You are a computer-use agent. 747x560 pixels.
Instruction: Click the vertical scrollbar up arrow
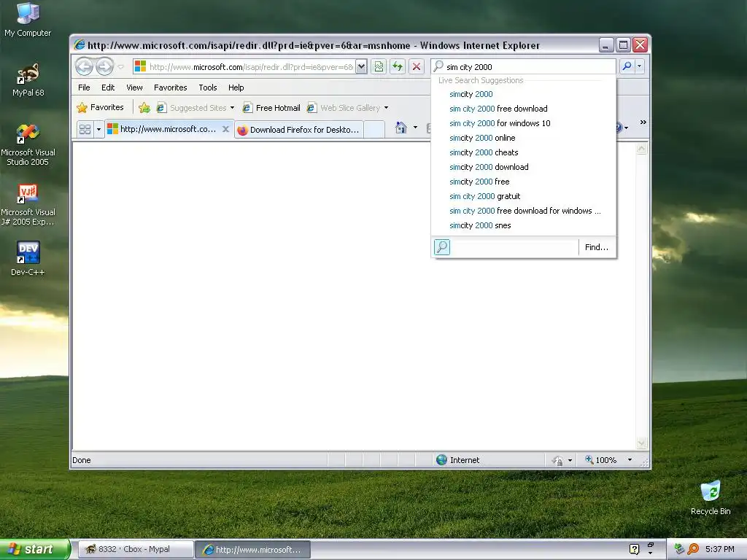click(x=642, y=149)
